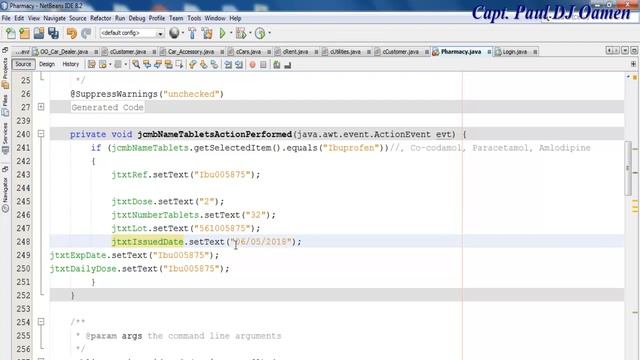Click Find Previous Occurrence icon
The height and width of the screenshot is (360, 640).
tap(147, 64)
